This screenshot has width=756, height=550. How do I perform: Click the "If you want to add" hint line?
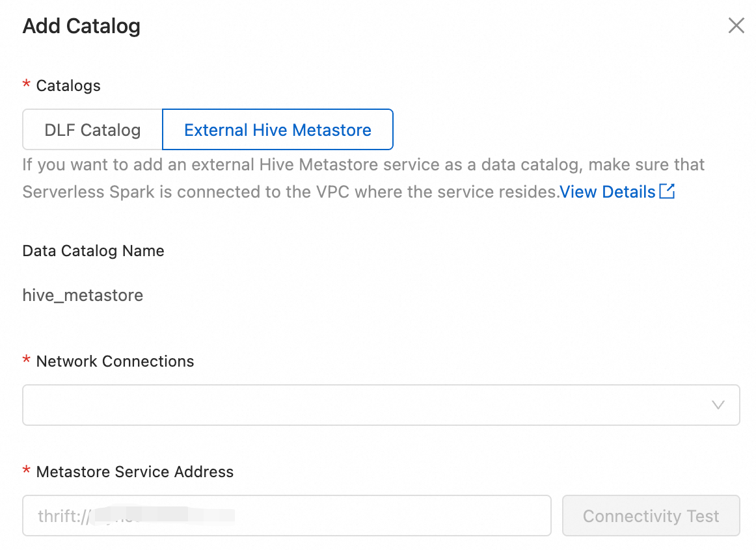[363, 164]
